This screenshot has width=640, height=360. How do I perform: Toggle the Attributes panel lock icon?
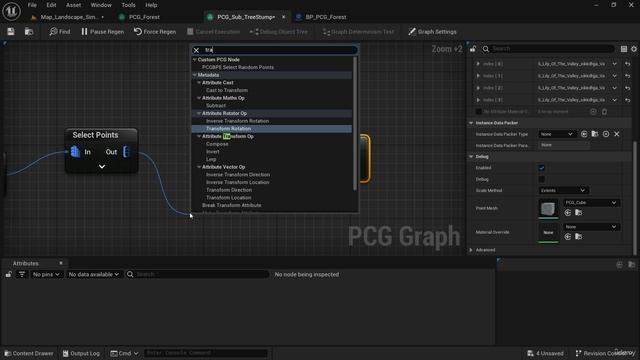click(x=9, y=274)
